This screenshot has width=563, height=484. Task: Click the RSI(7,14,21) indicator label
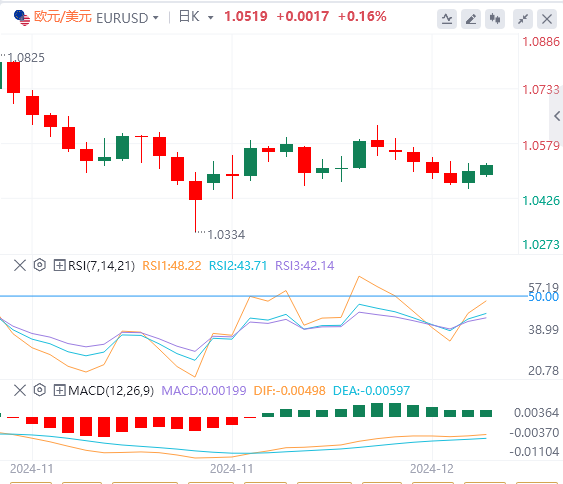click(x=101, y=266)
